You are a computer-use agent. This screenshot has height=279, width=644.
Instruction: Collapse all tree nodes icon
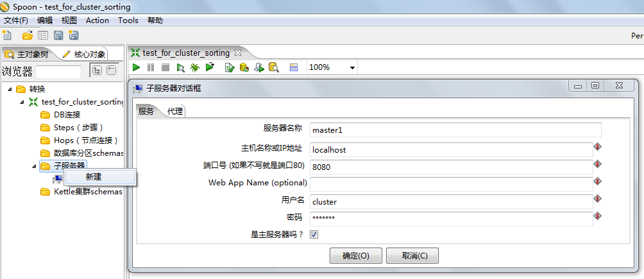pyautogui.click(x=112, y=71)
